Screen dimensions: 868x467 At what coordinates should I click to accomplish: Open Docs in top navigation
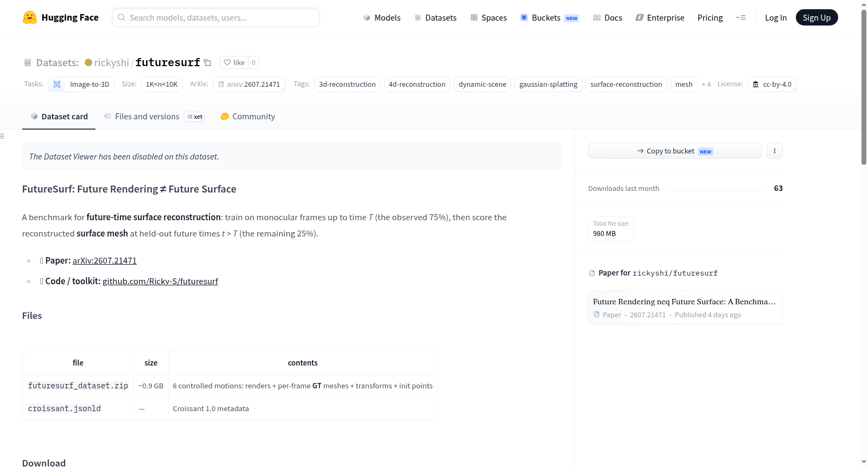(x=608, y=17)
